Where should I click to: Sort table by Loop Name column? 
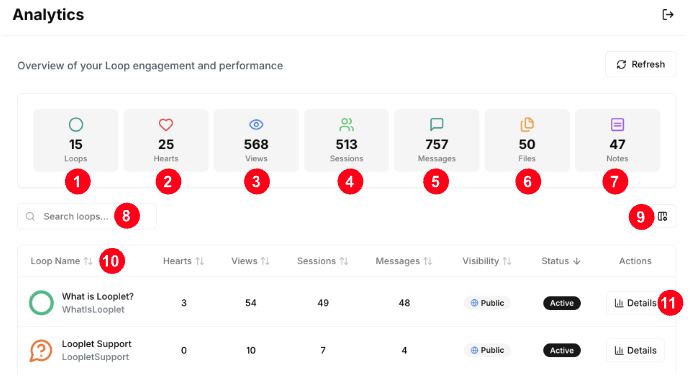(61, 261)
